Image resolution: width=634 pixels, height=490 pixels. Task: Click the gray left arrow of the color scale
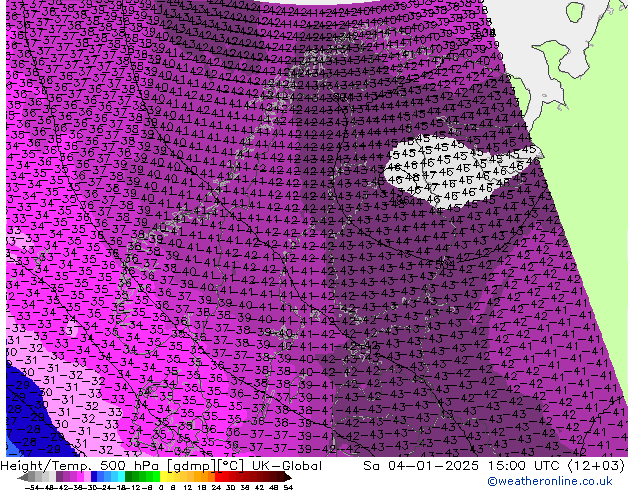click(23, 477)
